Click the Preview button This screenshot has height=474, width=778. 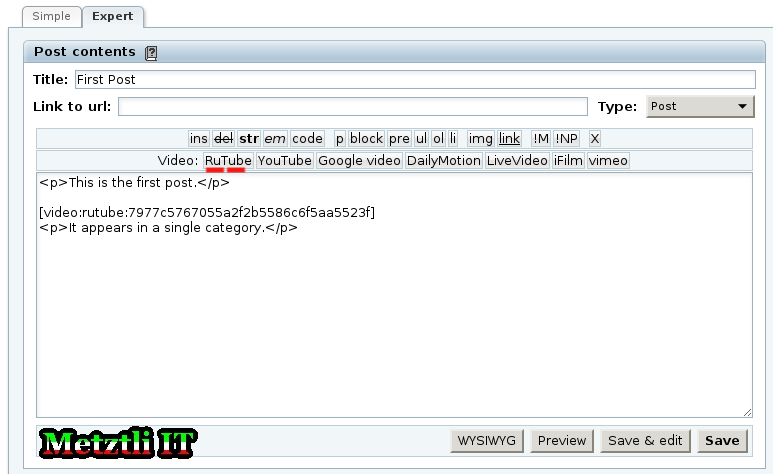coord(562,441)
